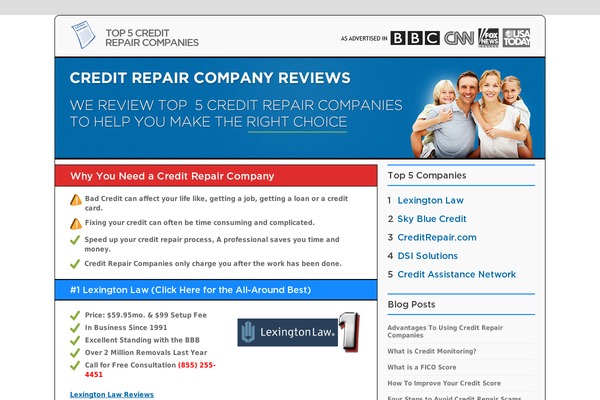
Task: Click the Fox News logo
Action: (488, 38)
